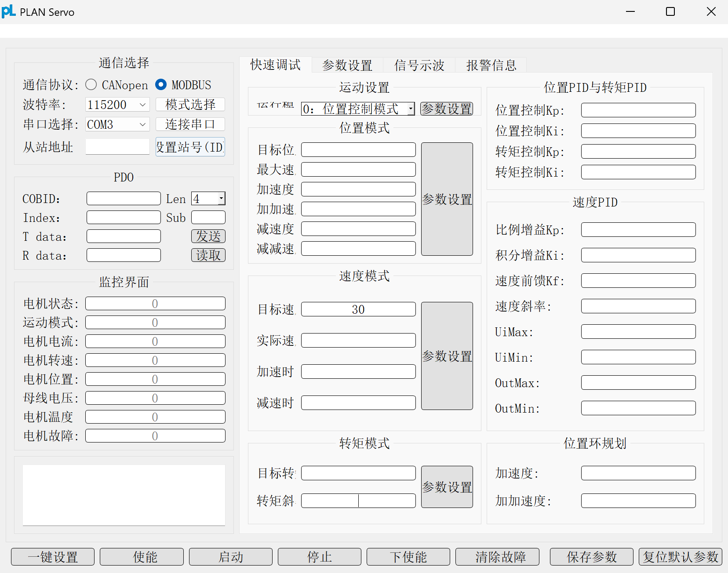Screen dimensions: 728x573
Task: Open the PDO Len dropdown showing 4
Action: [x=208, y=199]
